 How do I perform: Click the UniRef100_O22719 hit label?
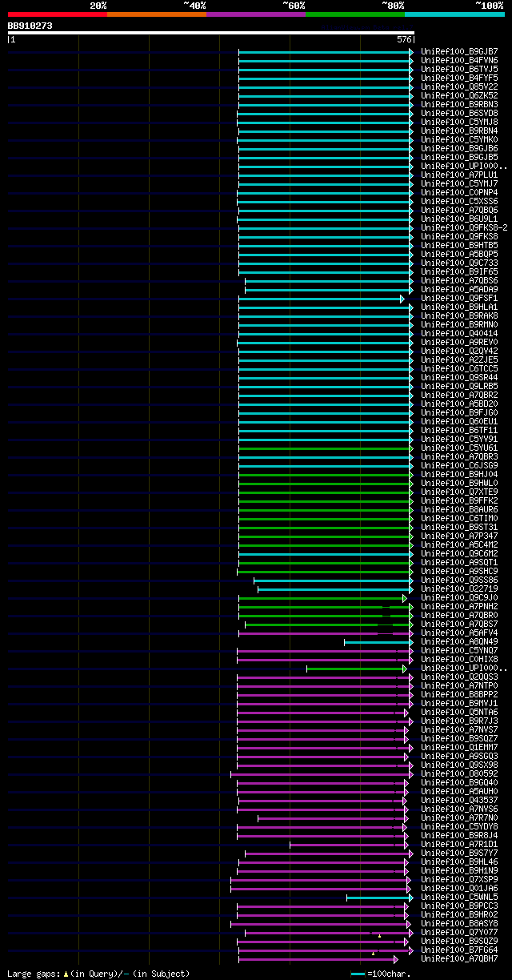tap(459, 588)
